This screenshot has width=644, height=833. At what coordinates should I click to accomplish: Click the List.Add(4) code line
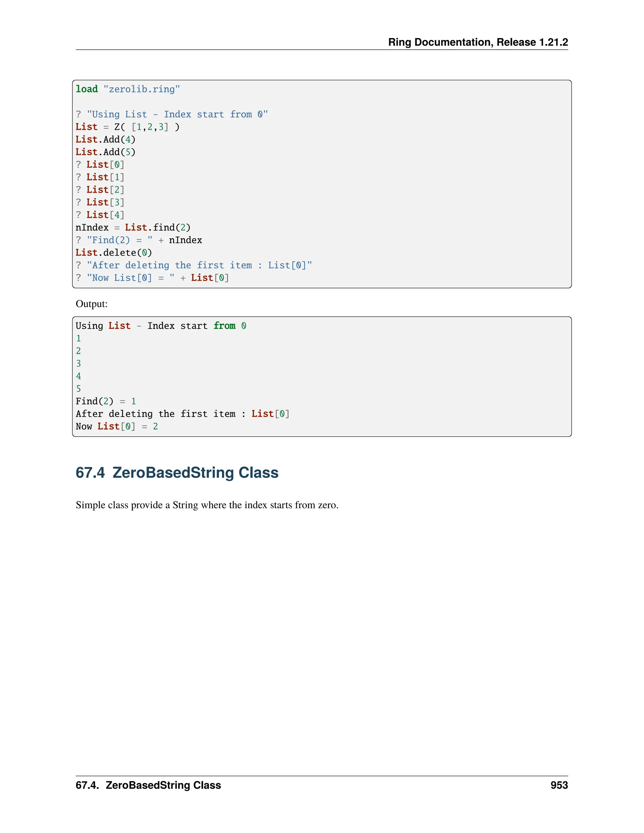(105, 140)
